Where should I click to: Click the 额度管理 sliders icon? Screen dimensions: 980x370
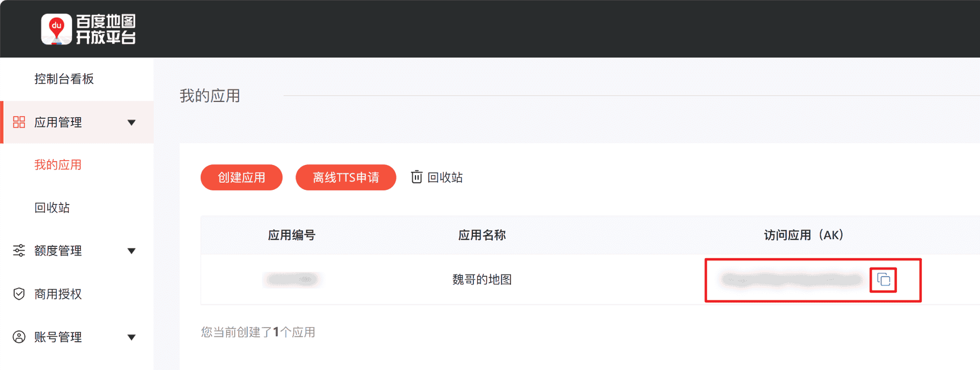[x=18, y=251]
